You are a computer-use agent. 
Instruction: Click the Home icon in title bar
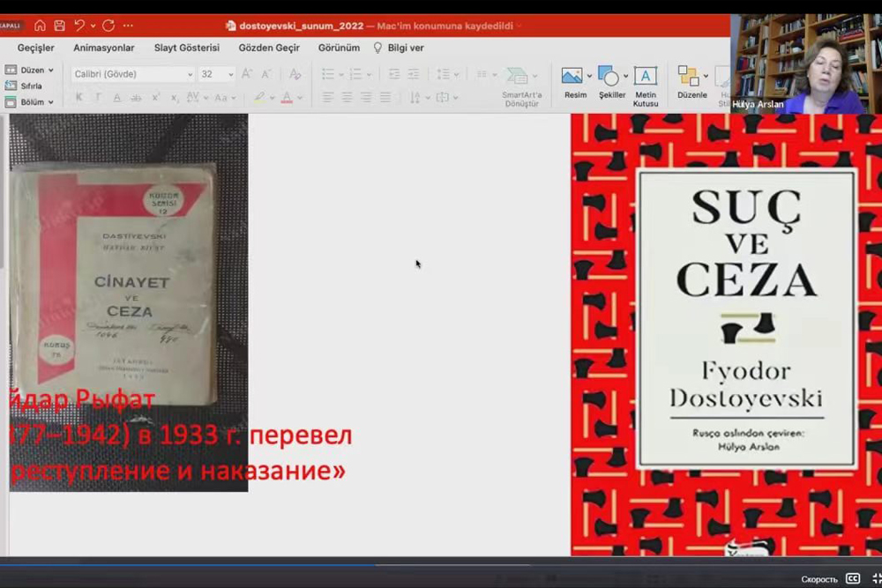[x=40, y=26]
